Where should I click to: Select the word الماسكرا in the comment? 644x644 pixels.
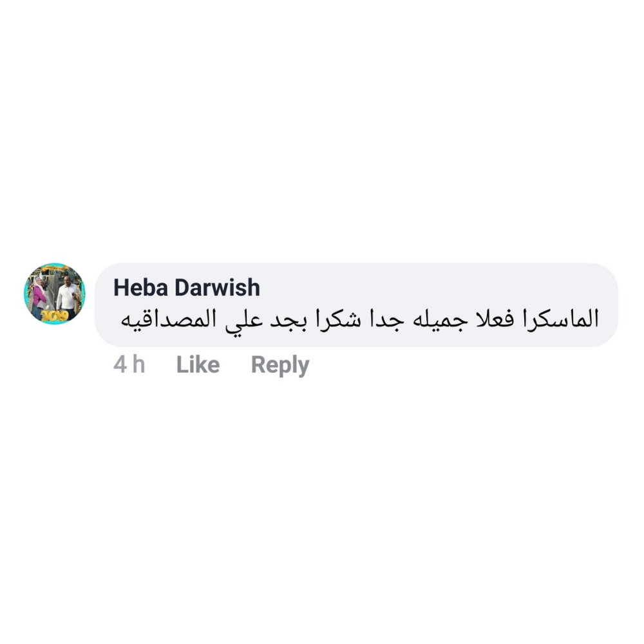(561, 319)
